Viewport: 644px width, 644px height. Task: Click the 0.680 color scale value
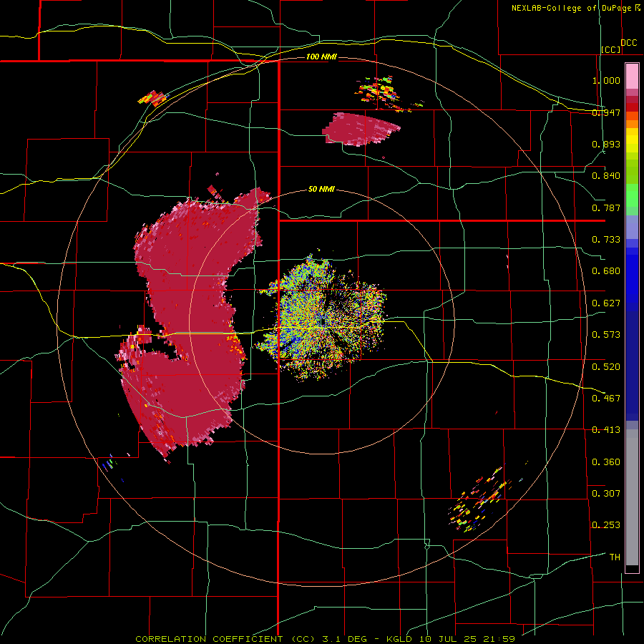(606, 271)
